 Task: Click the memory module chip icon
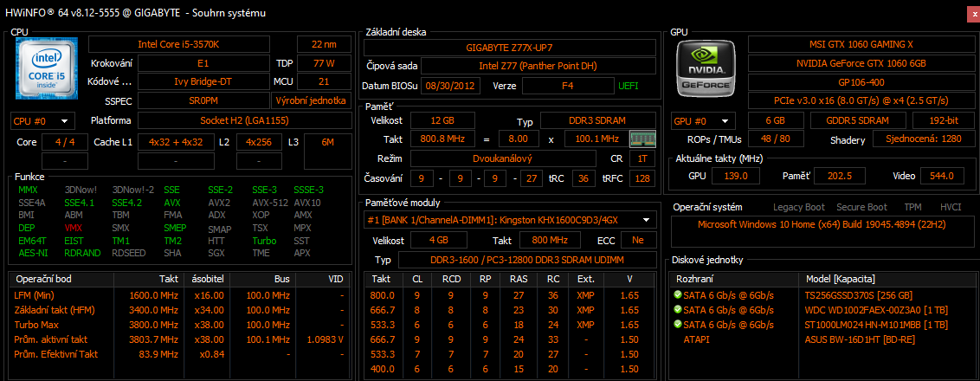click(642, 139)
